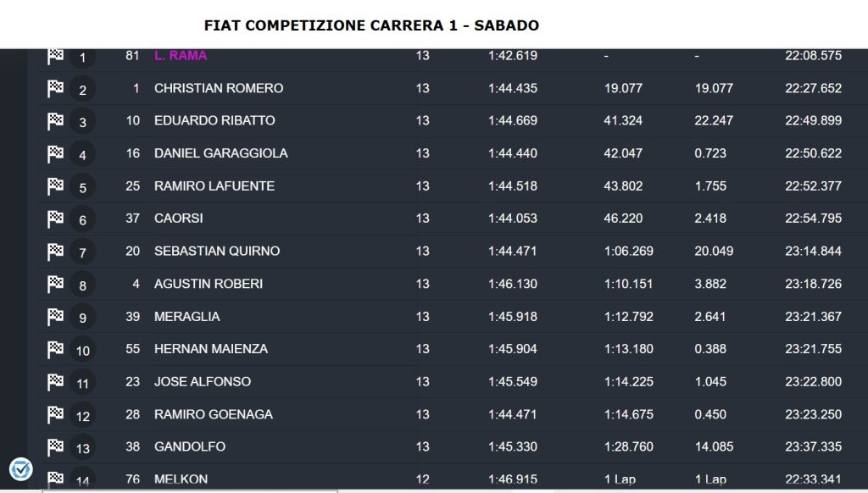Click the checkered flag beside L. Rama
The width and height of the screenshot is (868, 493).
tap(56, 56)
